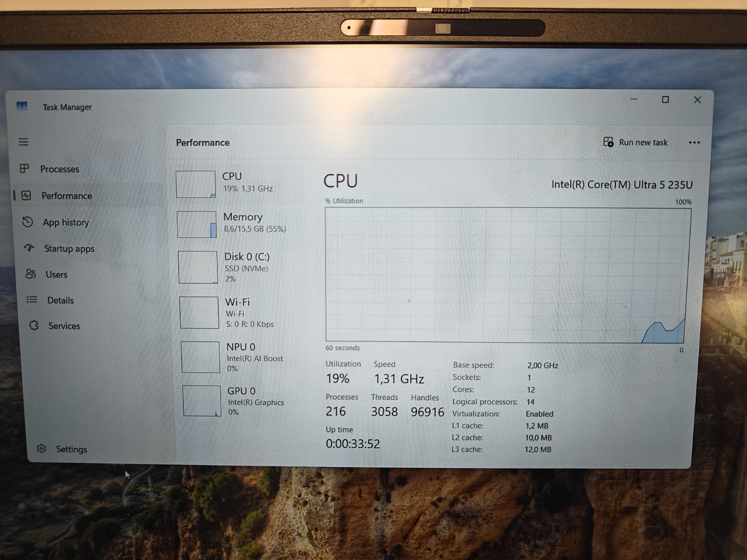The width and height of the screenshot is (747, 560).
Task: Switch to Startup apps
Action: (x=69, y=249)
